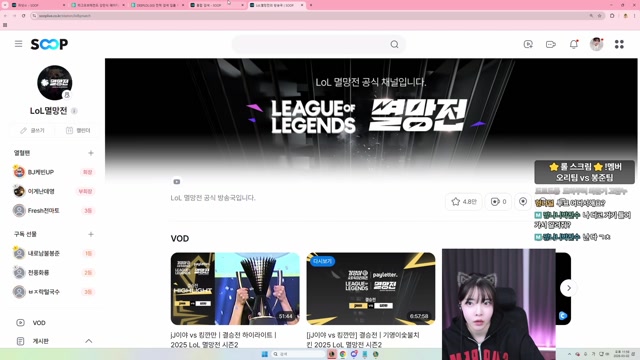Open the nine-dot apps grid

pyautogui.click(x=619, y=44)
